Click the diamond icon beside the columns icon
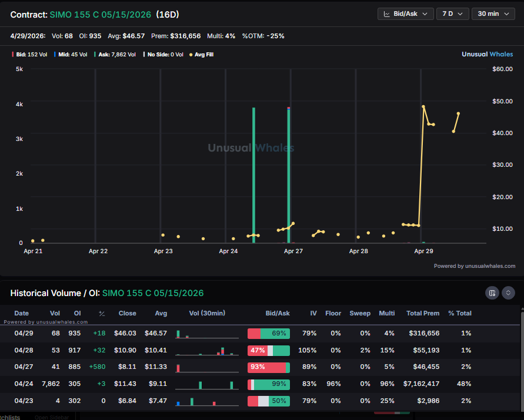 click(507, 293)
